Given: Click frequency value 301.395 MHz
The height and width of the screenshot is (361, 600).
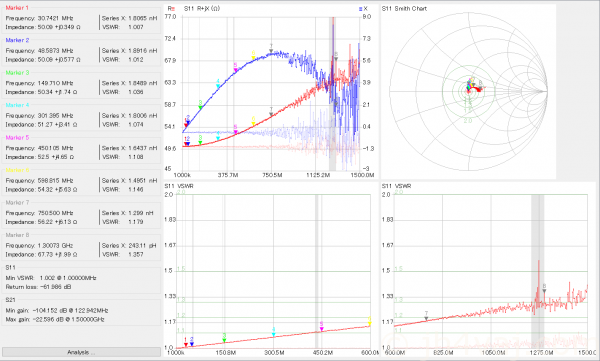Looking at the screenshot, I should tap(55, 116).
